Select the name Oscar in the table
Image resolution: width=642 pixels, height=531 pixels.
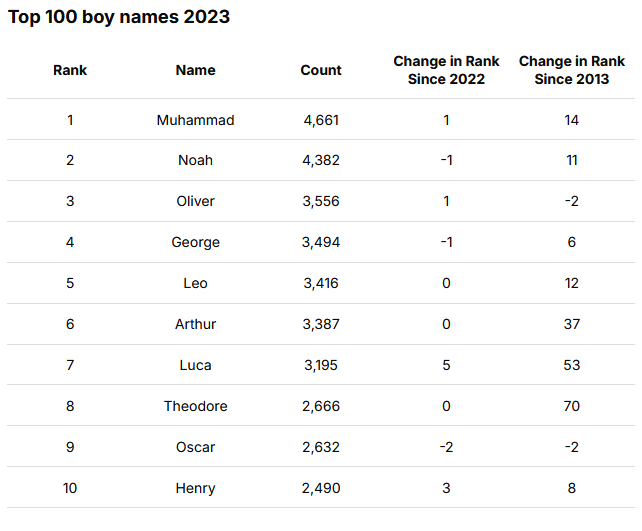(195, 447)
